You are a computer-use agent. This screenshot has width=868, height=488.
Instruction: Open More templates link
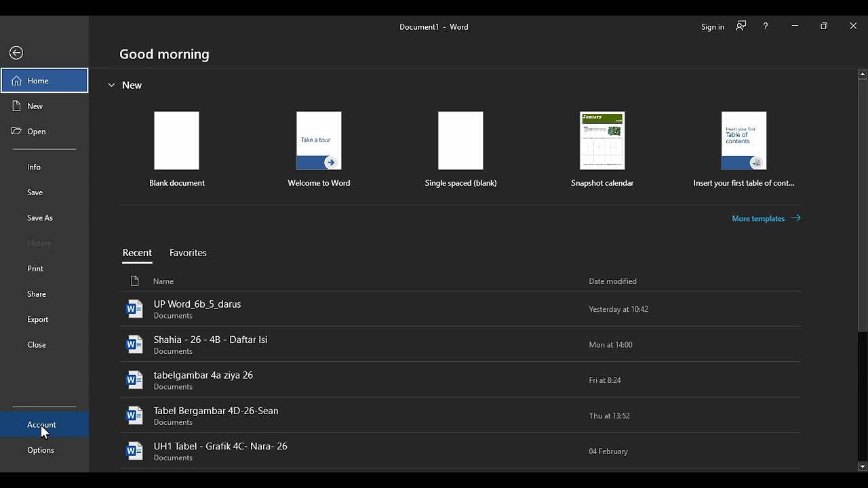click(x=766, y=218)
